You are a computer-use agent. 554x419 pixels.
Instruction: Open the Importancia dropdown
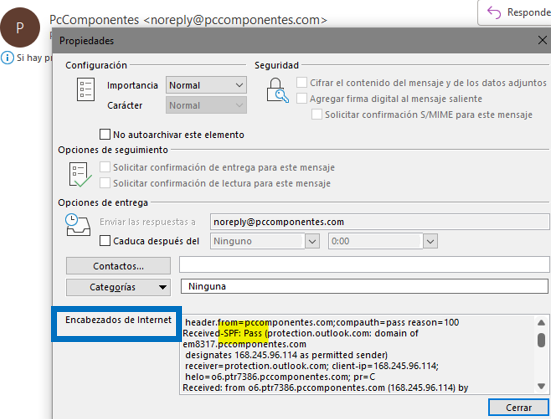[x=206, y=85]
